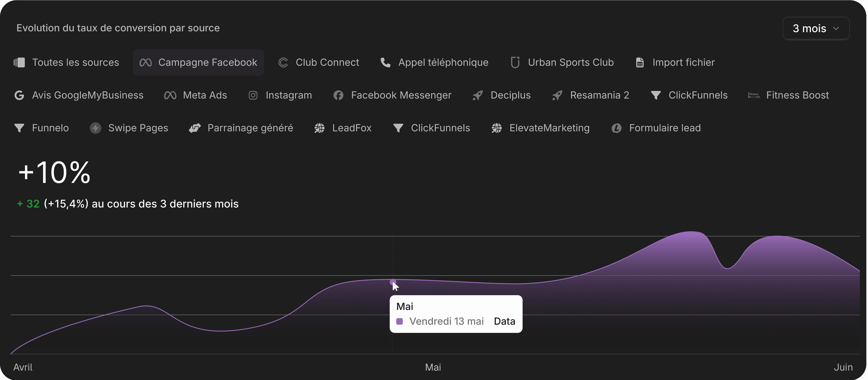Click the Import fichier document icon

(640, 62)
